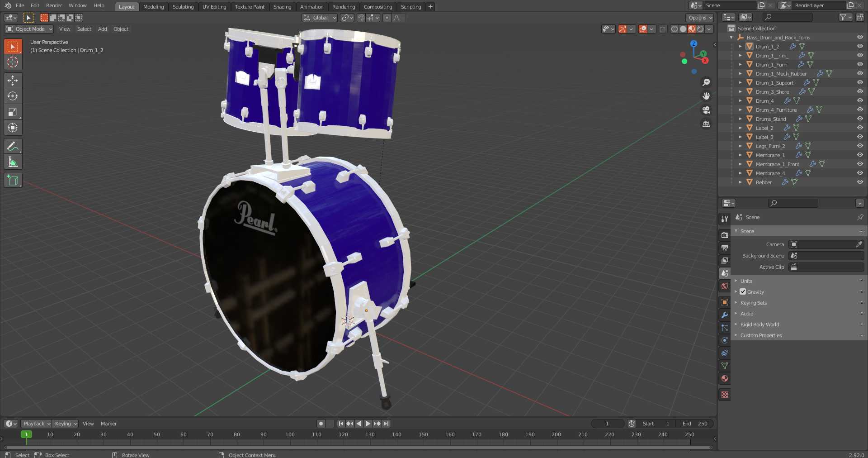Screen dimensions: 868x458
Task: Open the viewport Add menu
Action: 103,29
